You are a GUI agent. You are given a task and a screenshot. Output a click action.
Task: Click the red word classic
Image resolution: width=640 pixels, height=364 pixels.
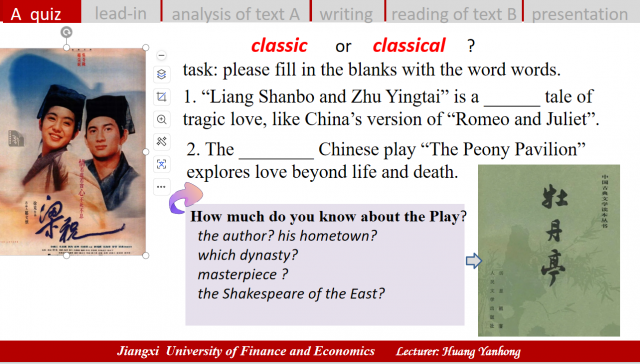[279, 45]
